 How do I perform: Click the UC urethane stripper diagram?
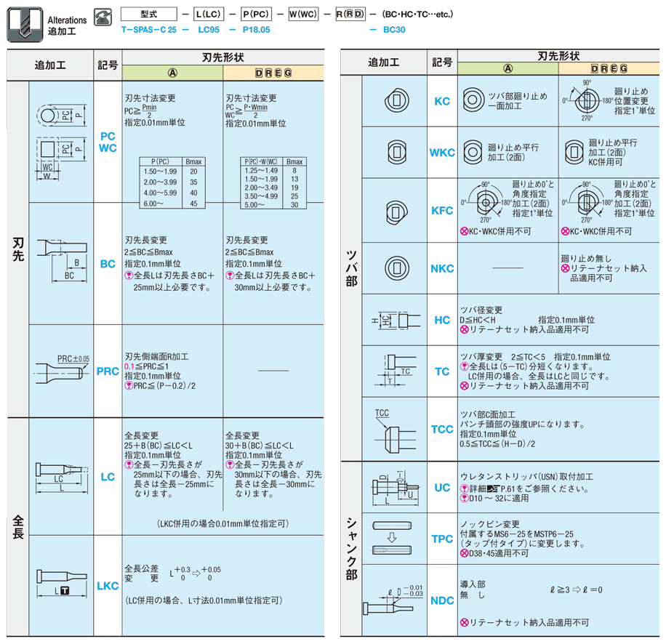point(396,487)
